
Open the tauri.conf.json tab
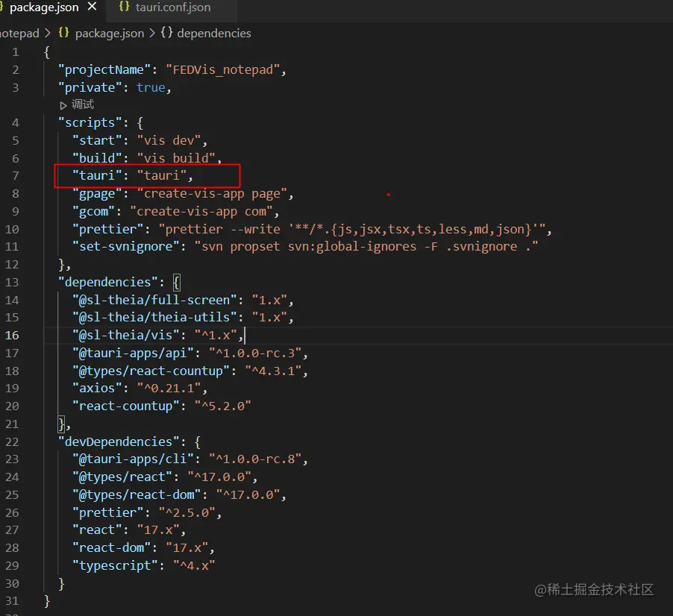(x=172, y=7)
